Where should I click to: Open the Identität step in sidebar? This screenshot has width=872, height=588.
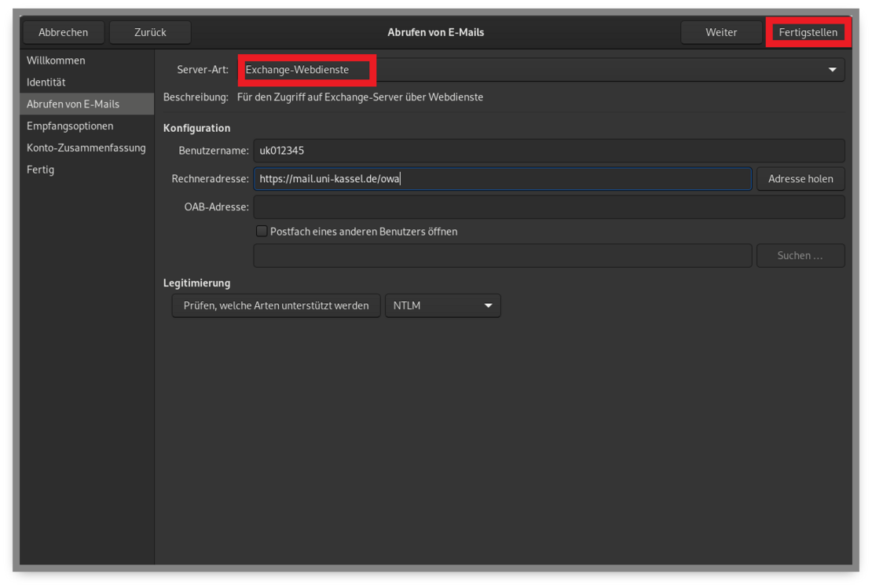[x=46, y=82]
